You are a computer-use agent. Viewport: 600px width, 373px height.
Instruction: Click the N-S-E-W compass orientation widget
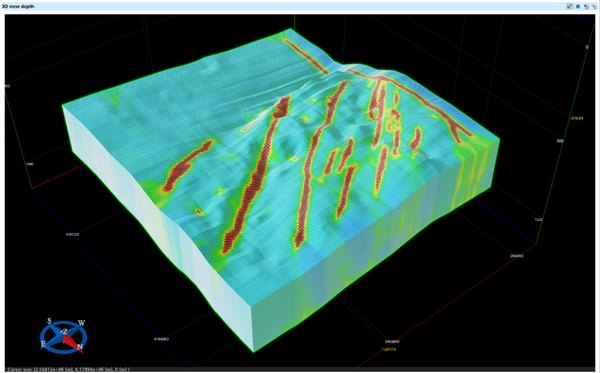[63, 336]
